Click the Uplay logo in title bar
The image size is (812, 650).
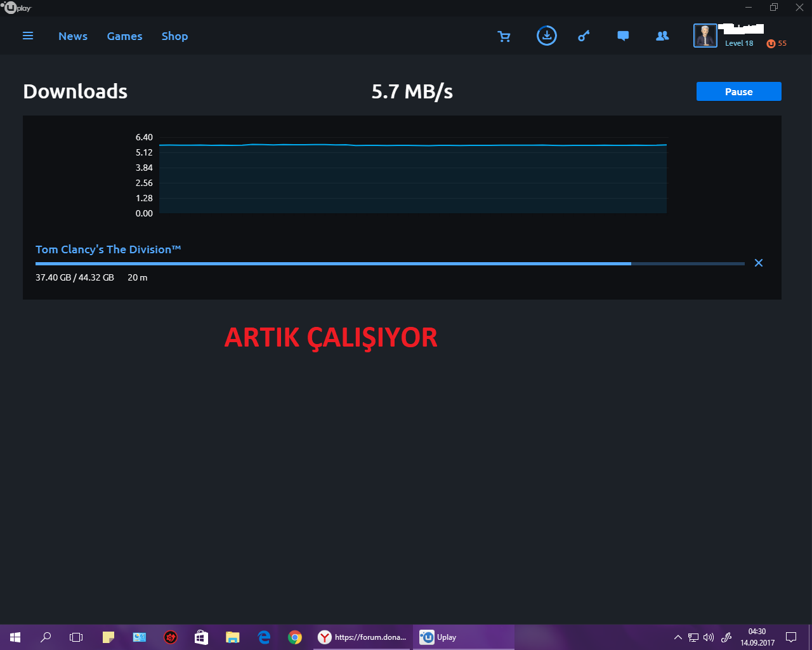coord(16,8)
